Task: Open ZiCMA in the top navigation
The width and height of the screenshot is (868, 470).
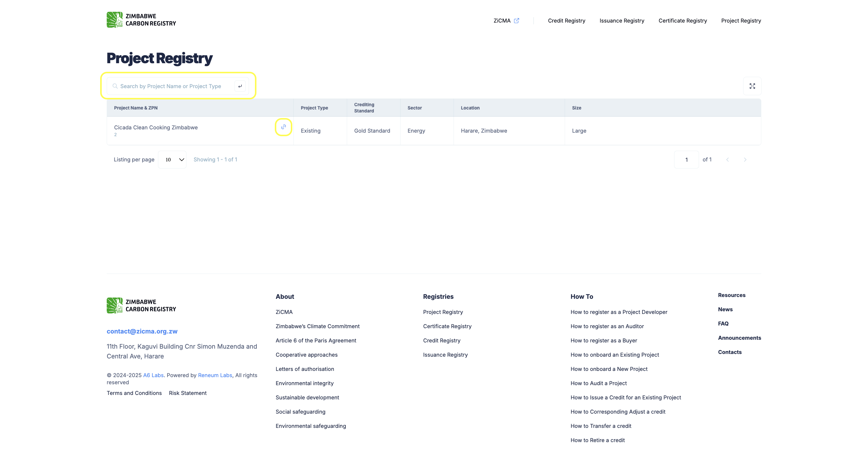Action: 502,20
